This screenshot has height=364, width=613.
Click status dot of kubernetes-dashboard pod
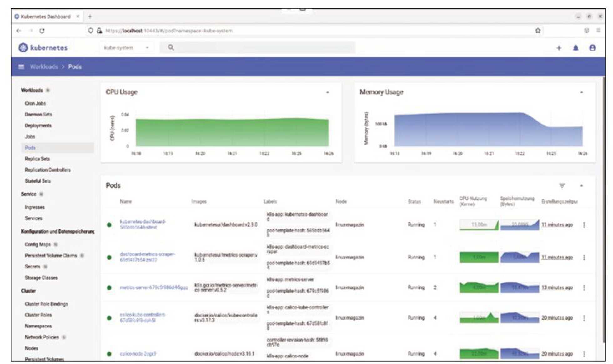pos(109,225)
